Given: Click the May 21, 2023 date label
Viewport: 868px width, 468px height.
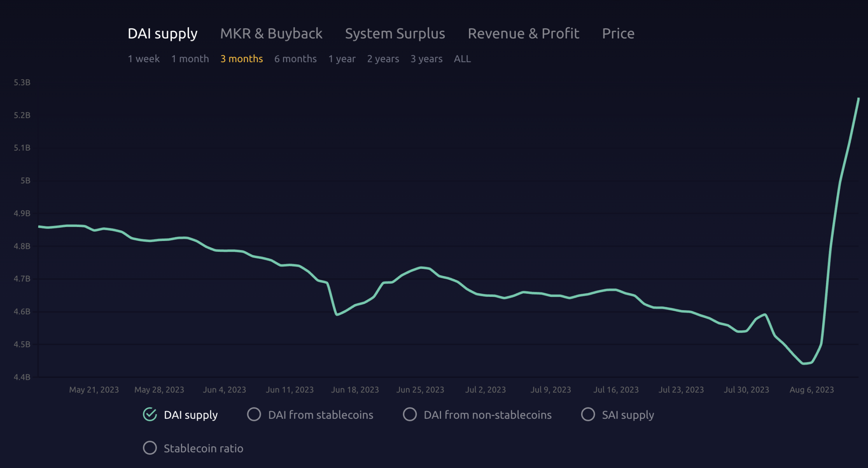Looking at the screenshot, I should [x=94, y=390].
